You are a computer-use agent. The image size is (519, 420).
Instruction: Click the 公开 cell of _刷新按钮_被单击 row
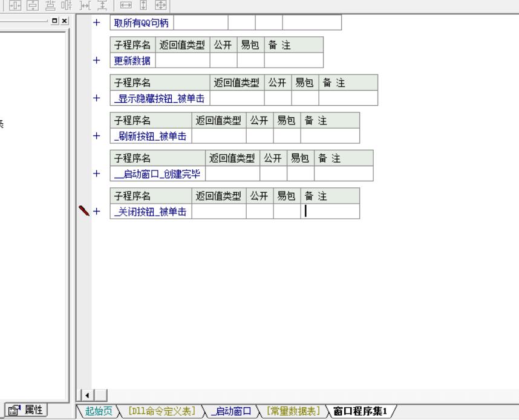tap(260, 136)
